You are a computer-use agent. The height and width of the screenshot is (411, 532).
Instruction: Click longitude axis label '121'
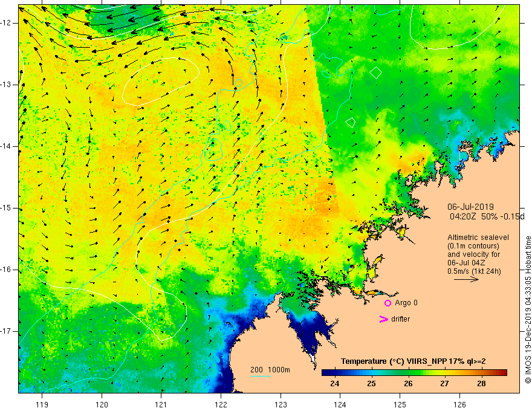pos(161,404)
